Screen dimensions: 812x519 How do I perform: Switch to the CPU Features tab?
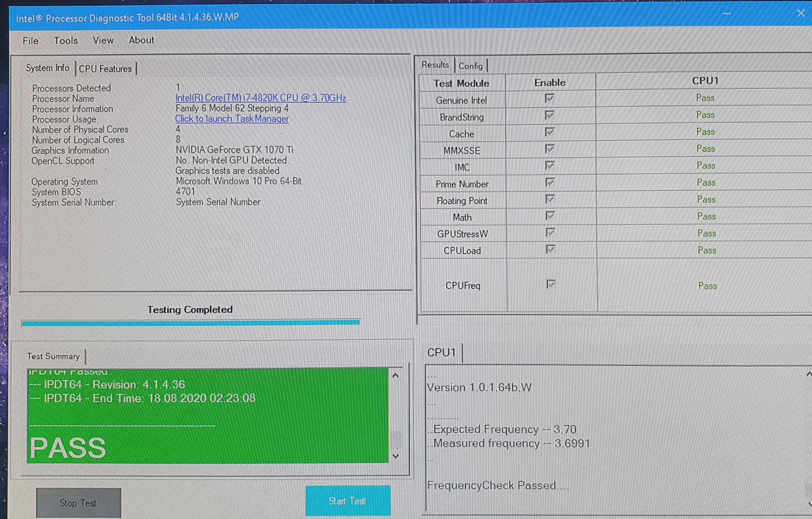pos(105,69)
